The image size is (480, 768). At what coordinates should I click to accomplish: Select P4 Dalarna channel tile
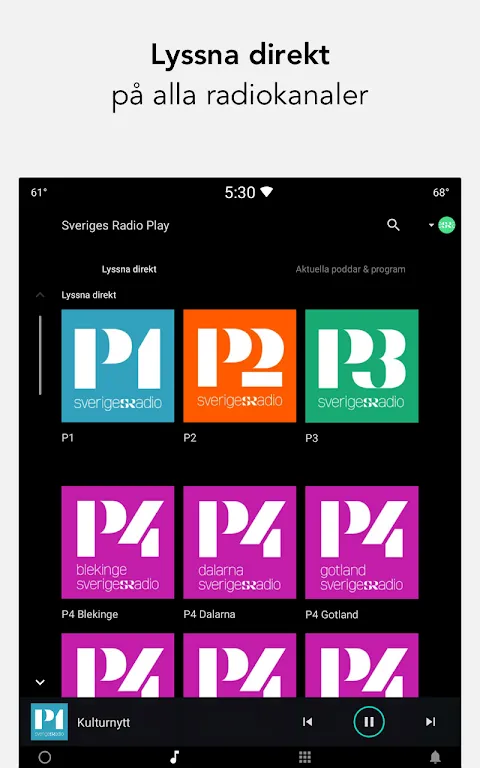click(x=240, y=542)
